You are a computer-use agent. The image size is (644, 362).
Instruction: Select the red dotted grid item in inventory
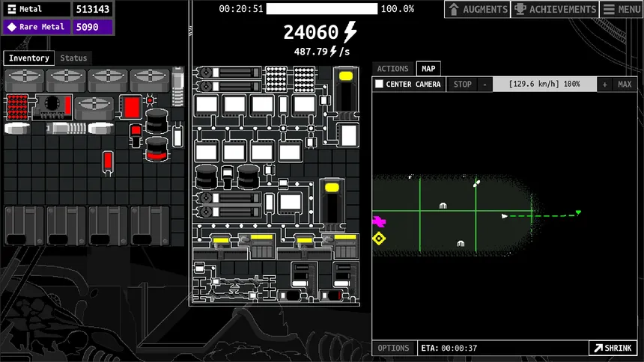pos(17,108)
